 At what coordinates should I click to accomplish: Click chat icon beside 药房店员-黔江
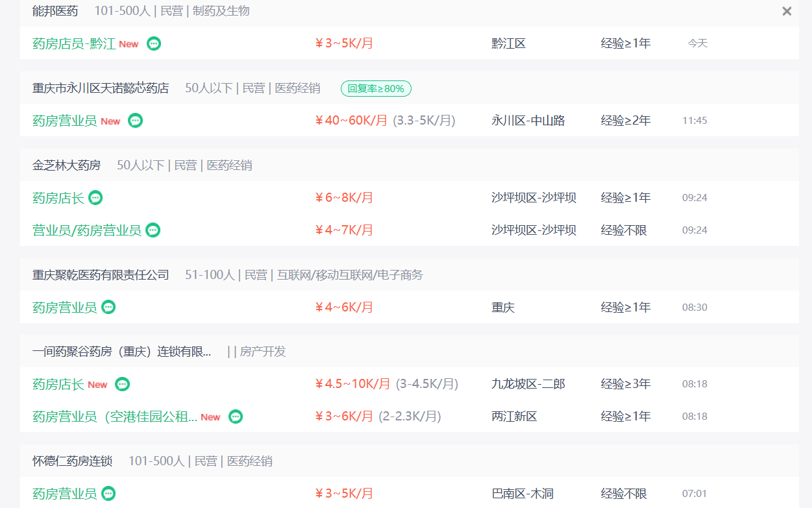coord(154,43)
